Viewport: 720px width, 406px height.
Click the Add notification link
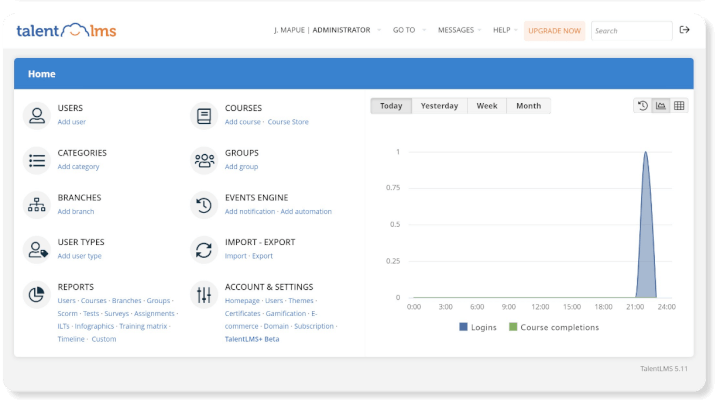click(250, 211)
